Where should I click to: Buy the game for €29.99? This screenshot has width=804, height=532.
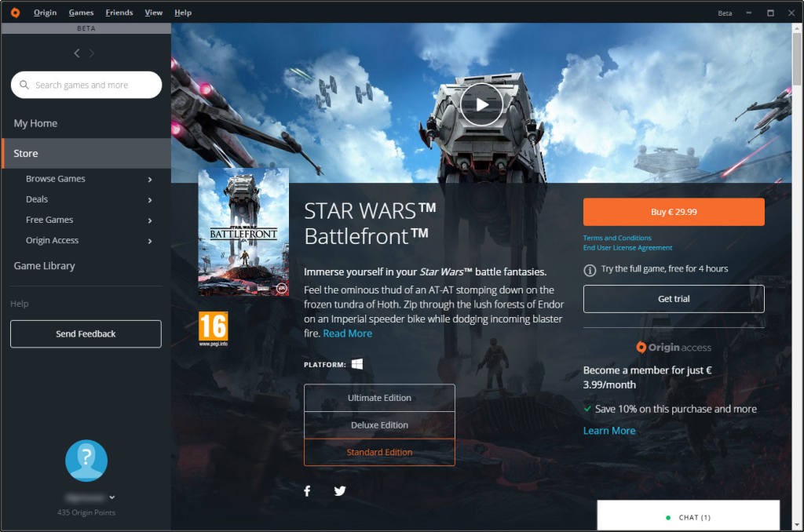point(673,211)
